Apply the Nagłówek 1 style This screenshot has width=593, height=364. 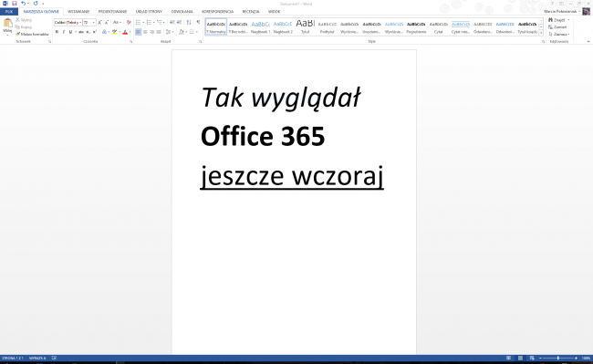coord(261,26)
